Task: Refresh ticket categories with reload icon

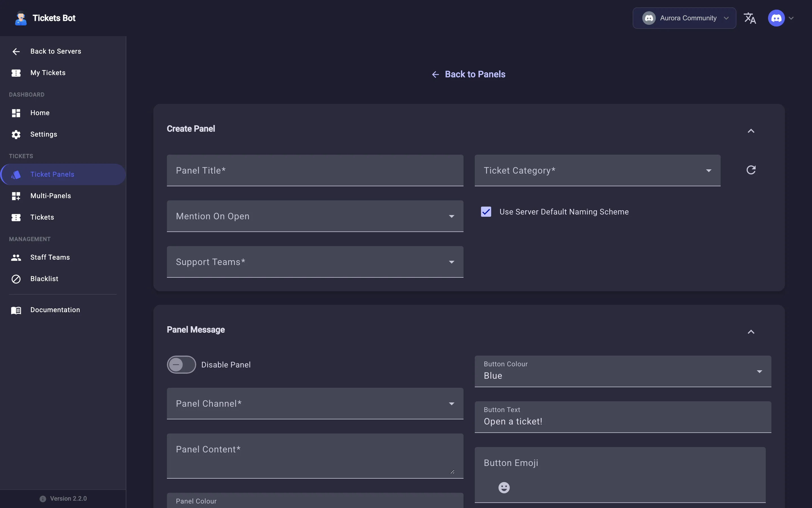Action: tap(751, 170)
